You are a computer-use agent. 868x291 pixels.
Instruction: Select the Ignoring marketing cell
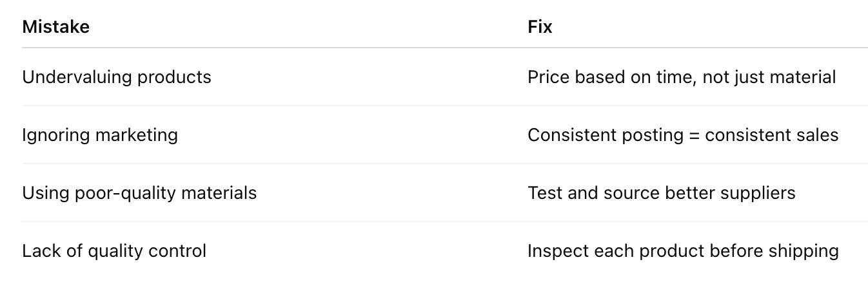(x=100, y=135)
